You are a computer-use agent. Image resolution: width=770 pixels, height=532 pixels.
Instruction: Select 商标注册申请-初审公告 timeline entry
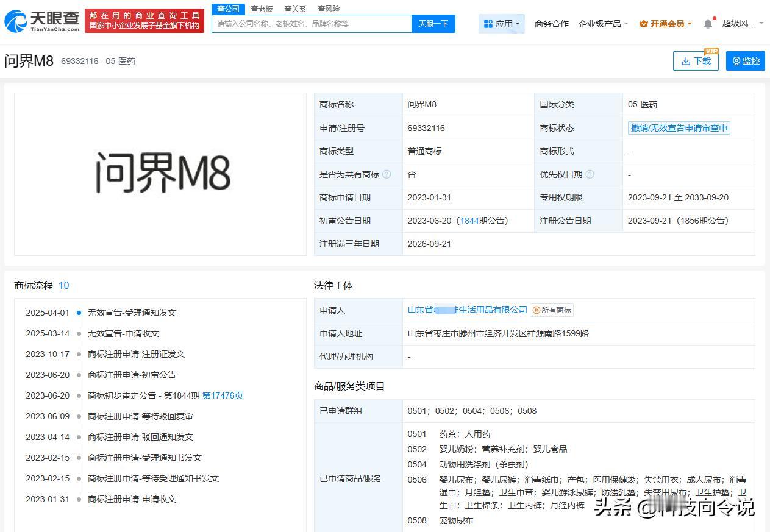[132, 375]
